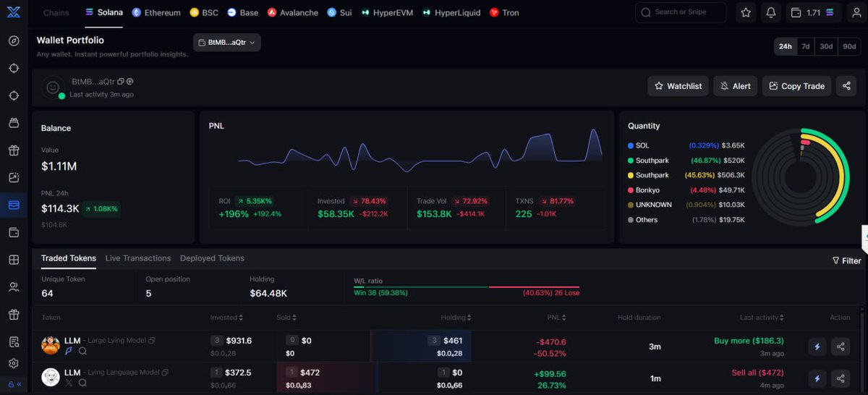
Task: Select the 7d timeframe
Action: [x=805, y=46]
